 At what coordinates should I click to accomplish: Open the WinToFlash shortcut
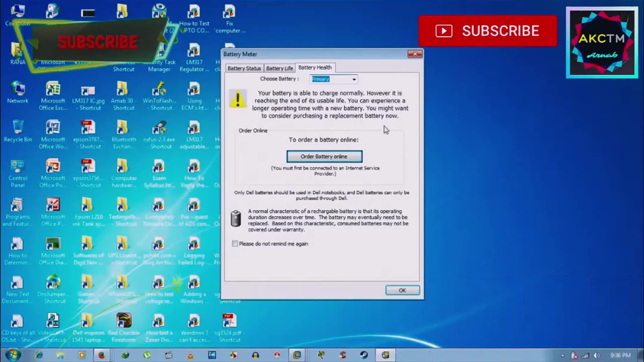click(x=159, y=96)
